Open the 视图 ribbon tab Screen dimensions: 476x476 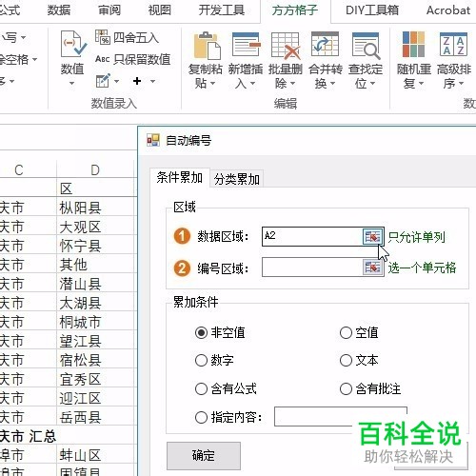[x=160, y=10]
